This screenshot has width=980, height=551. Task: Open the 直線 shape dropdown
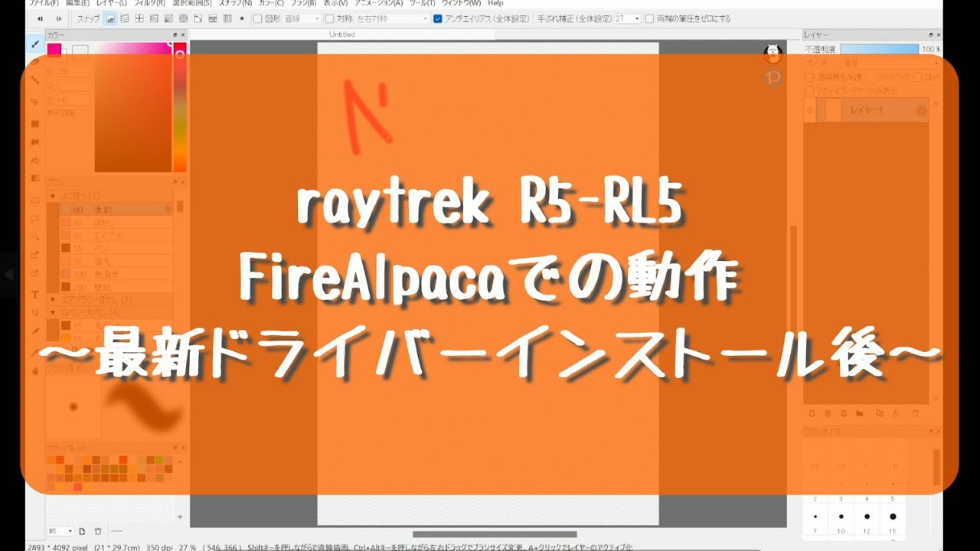(302, 18)
